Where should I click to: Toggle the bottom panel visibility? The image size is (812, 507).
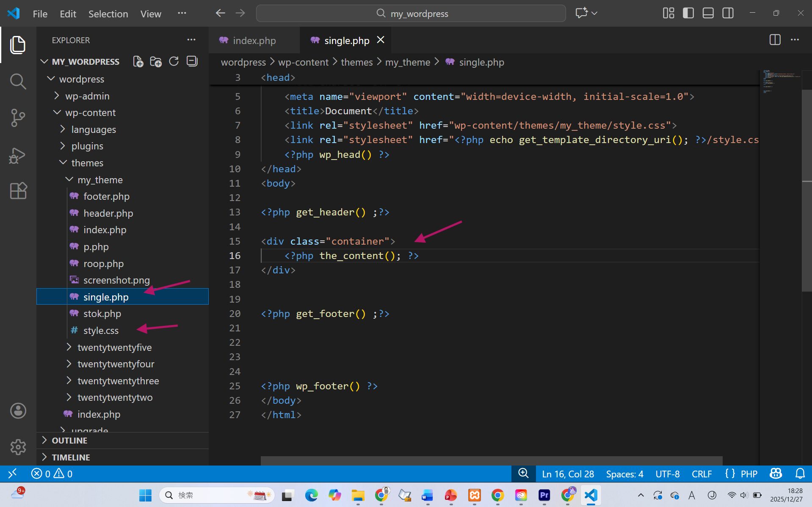[708, 13]
